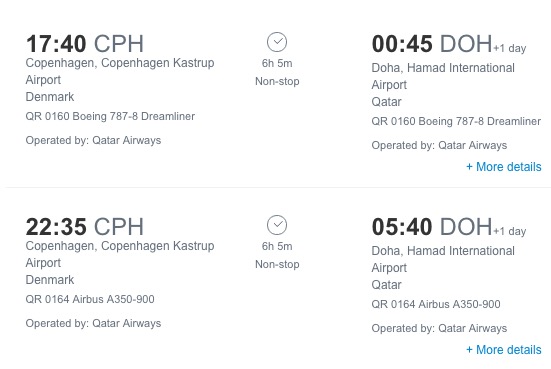Screen dimensions: 551x369
Task: Click the 05:40 DOH arrival time
Action: [432, 227]
